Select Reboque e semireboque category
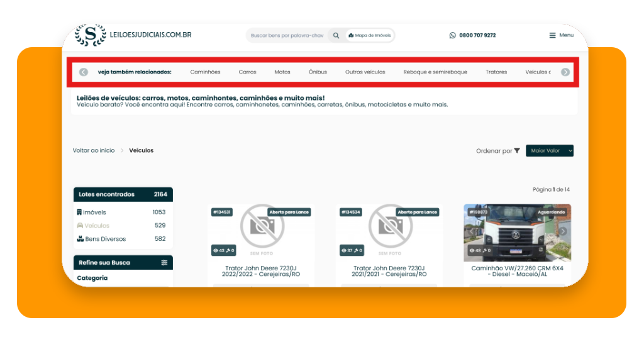This screenshot has height=337, width=644. point(435,72)
